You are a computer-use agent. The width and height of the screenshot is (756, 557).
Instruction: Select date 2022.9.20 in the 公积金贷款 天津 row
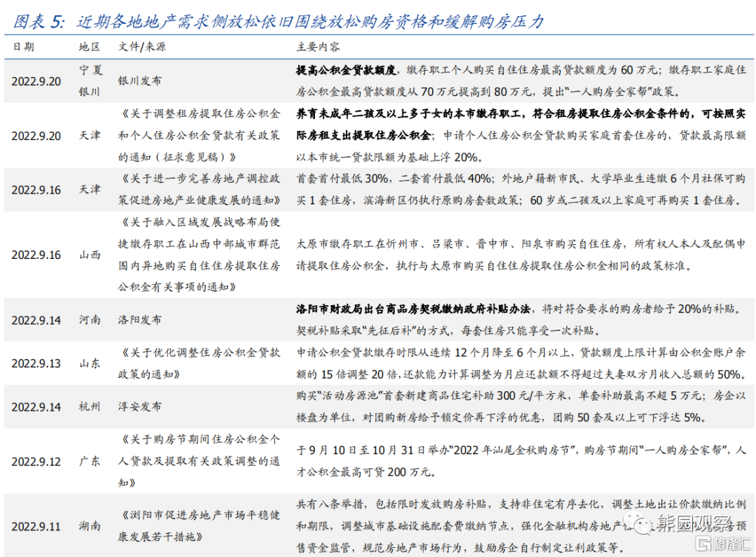(x=36, y=136)
